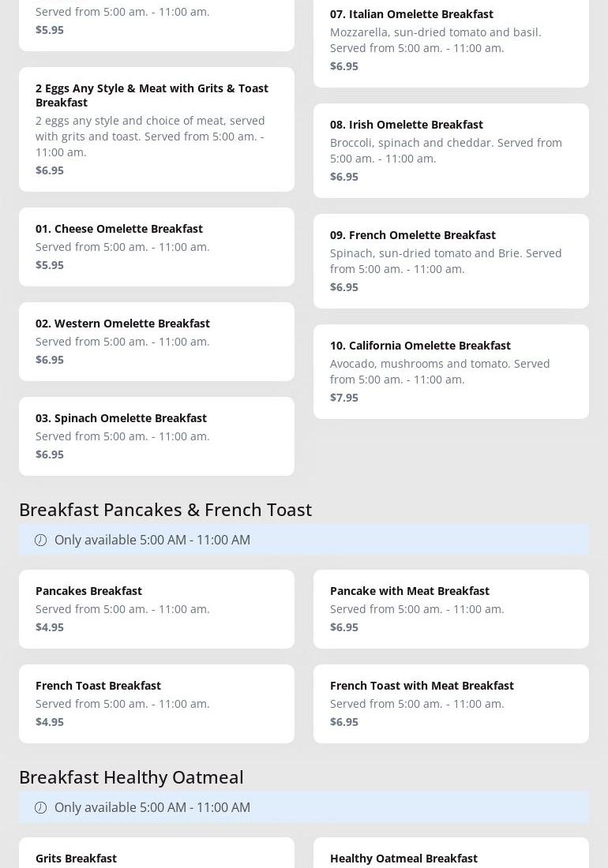
Task: Select French Toast with Meat Breakfast
Action: pyautogui.click(x=451, y=703)
